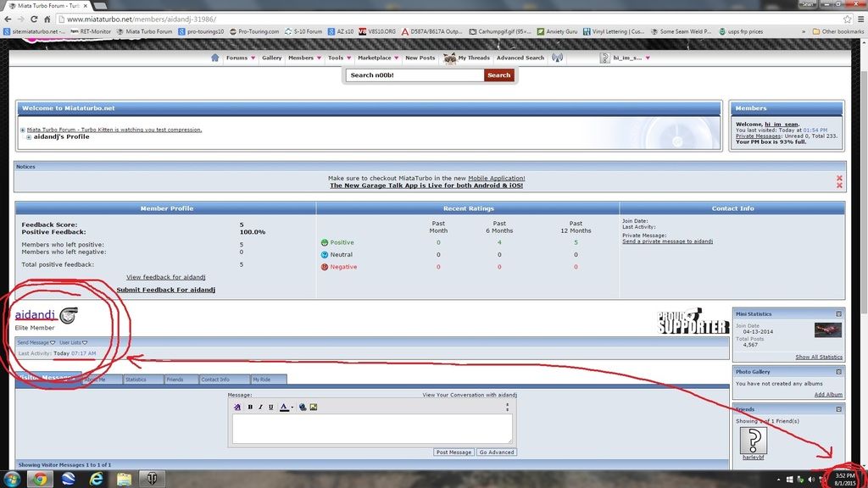868x488 pixels.
Task: Reload the page with the refresh icon
Action: [34, 19]
